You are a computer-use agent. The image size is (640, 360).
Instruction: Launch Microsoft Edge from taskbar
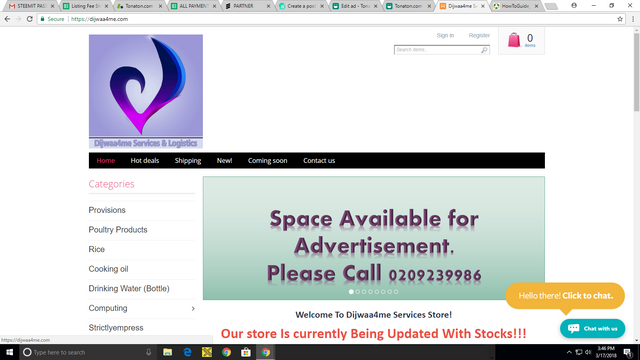pos(187,352)
